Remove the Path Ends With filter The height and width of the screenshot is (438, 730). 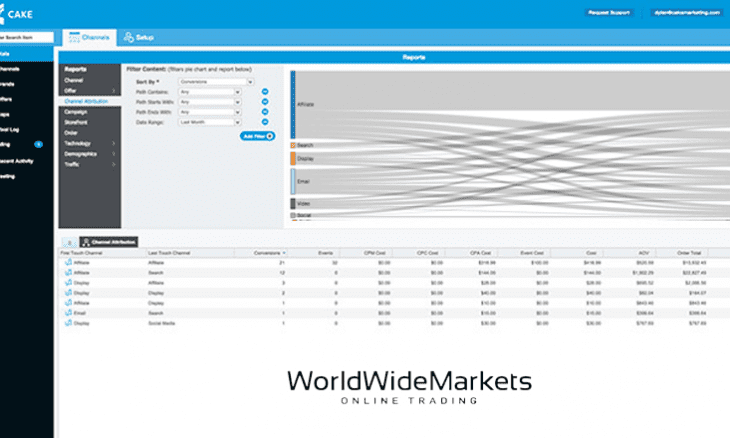(x=265, y=112)
